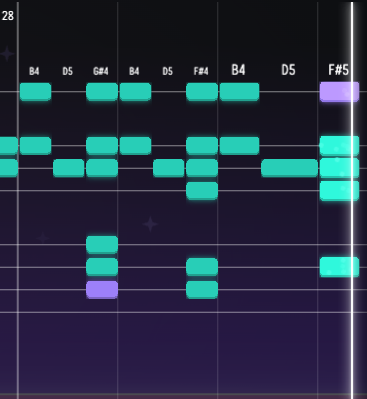Select the purple note under the F#5 label
Image resolution: width=367 pixels, height=399 pixels.
coord(339,92)
